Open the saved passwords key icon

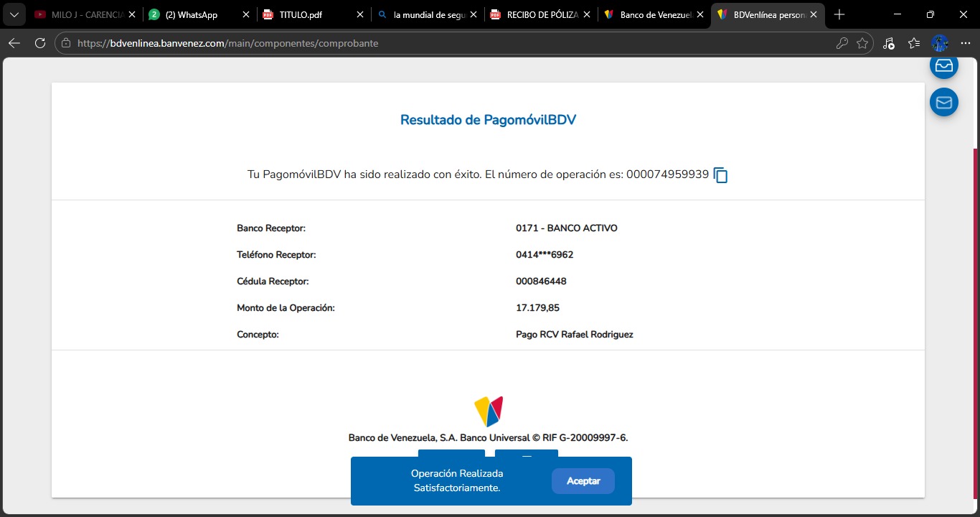coord(842,43)
